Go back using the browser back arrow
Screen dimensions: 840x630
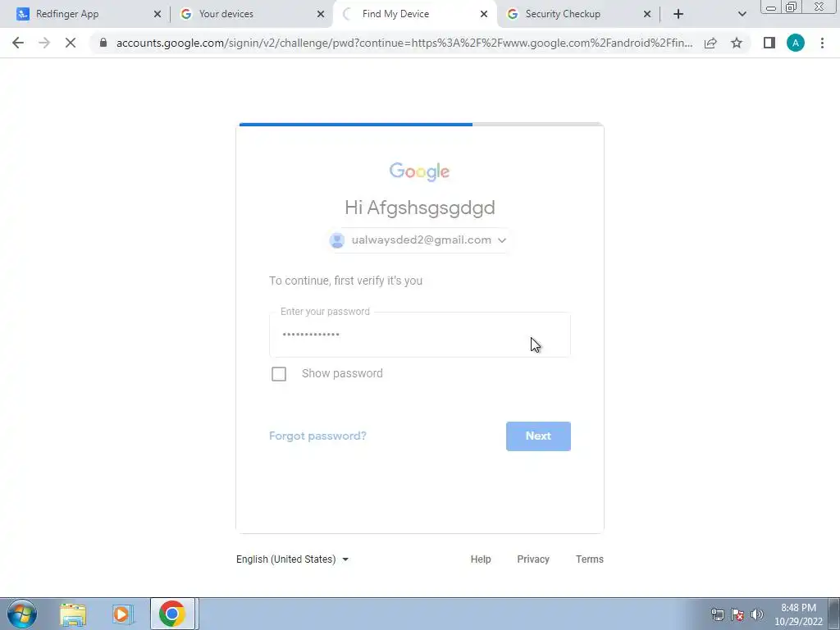tap(18, 43)
